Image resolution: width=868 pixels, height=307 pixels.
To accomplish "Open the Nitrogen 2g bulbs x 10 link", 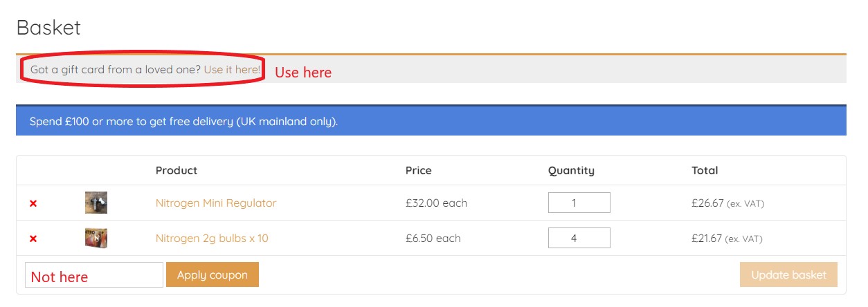I will click(x=212, y=239).
